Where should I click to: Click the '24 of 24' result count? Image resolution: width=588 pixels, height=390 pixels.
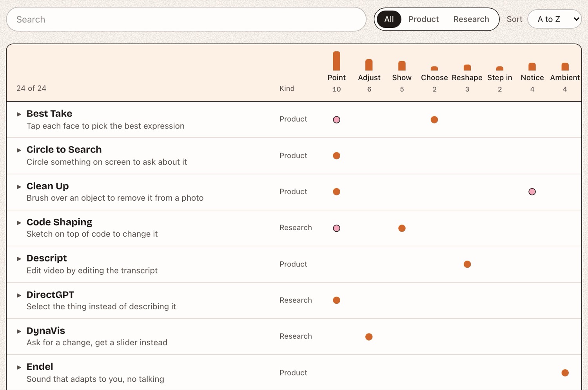(x=31, y=89)
